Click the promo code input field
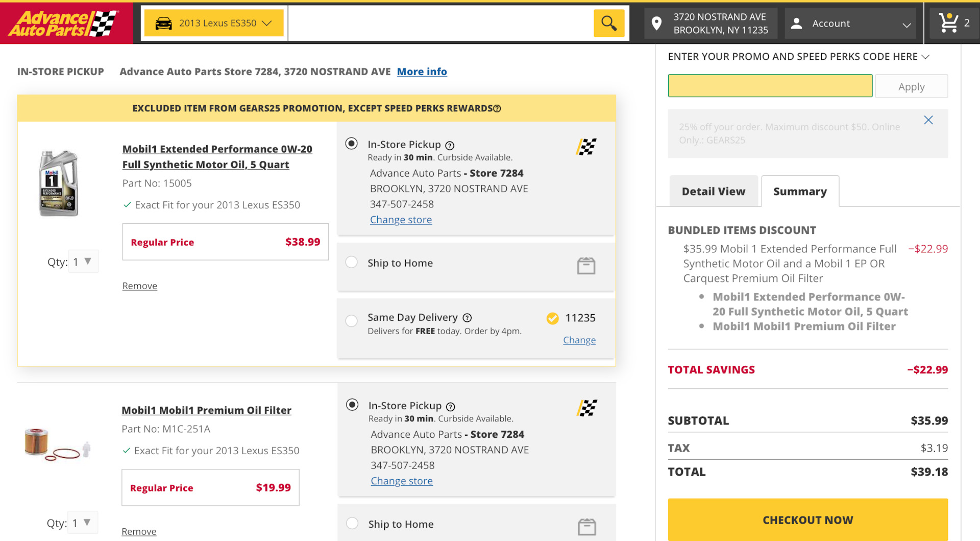The image size is (980, 541). click(770, 86)
